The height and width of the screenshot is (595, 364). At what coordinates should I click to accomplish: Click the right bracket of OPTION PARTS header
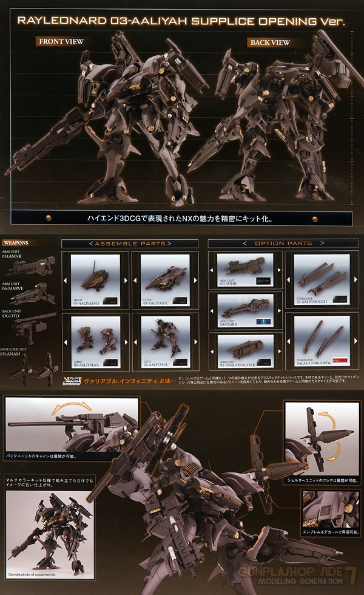(x=322, y=243)
